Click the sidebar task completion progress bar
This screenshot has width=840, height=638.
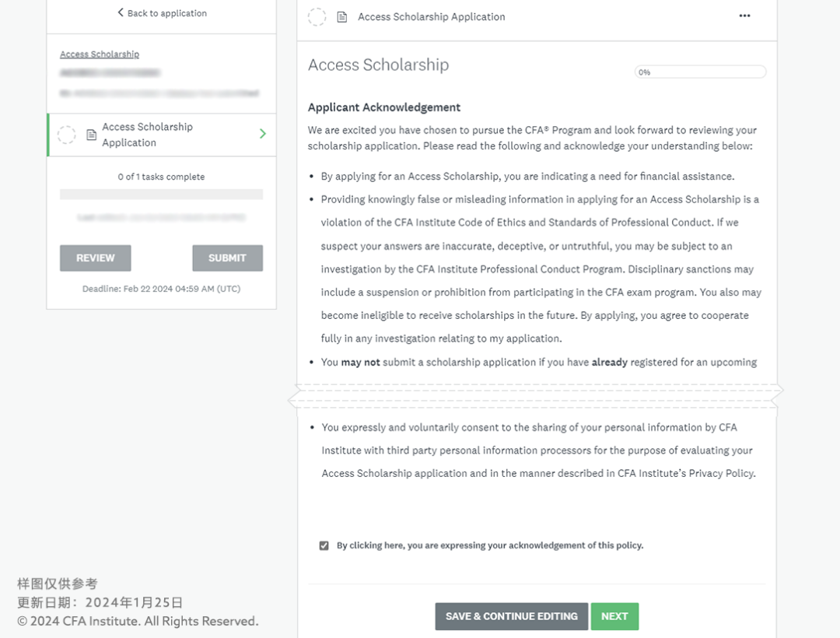pos(161,195)
